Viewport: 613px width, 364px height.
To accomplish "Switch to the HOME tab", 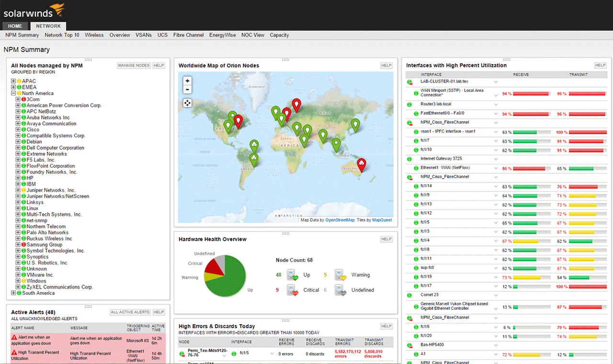I will pyautogui.click(x=15, y=26).
